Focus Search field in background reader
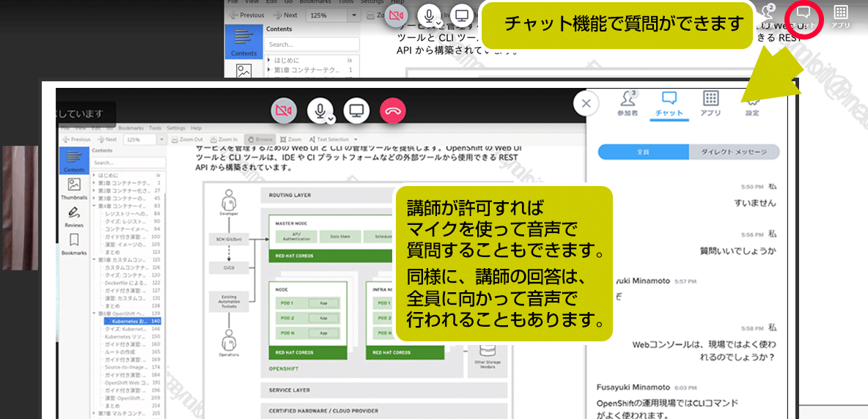The height and width of the screenshot is (419, 868). pyautogui.click(x=312, y=44)
